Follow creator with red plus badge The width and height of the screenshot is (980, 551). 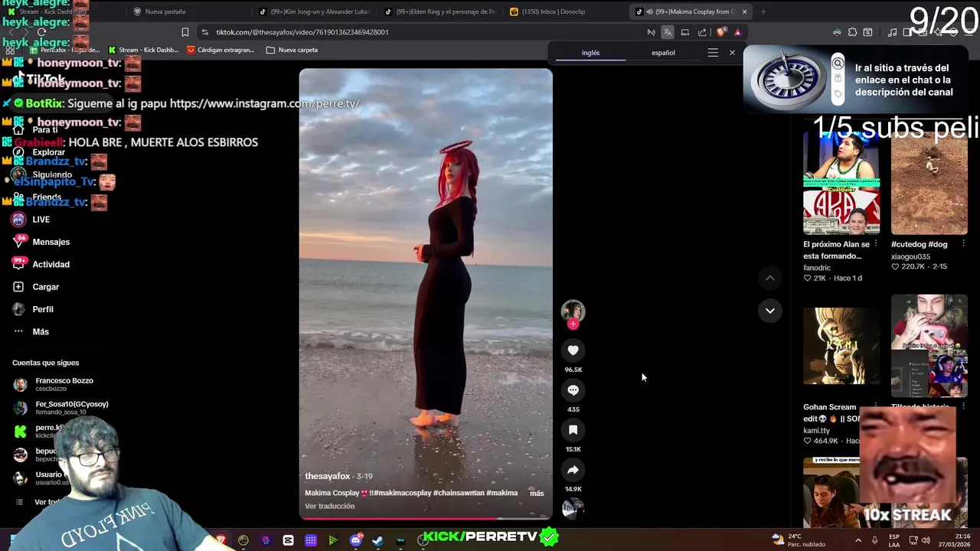point(573,324)
